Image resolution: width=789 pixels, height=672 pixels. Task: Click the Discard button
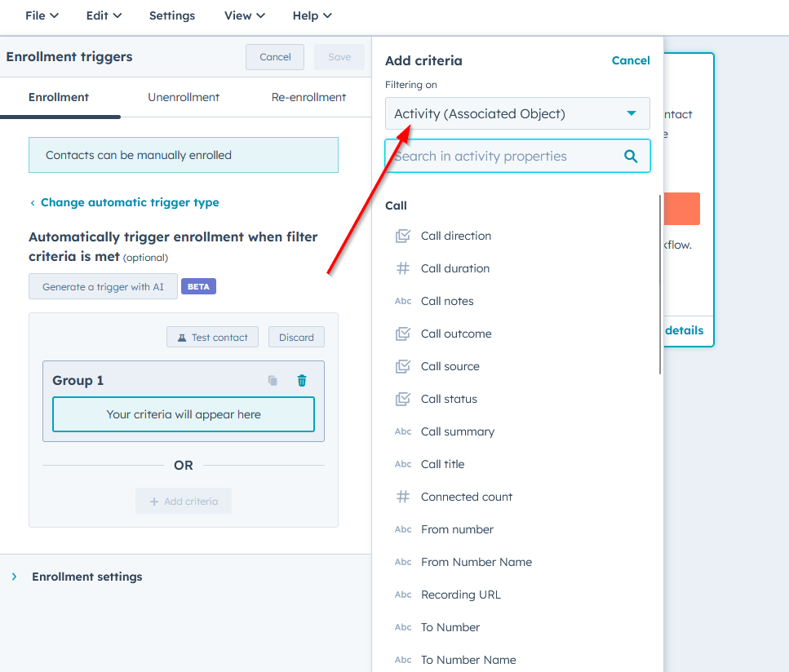(x=295, y=336)
